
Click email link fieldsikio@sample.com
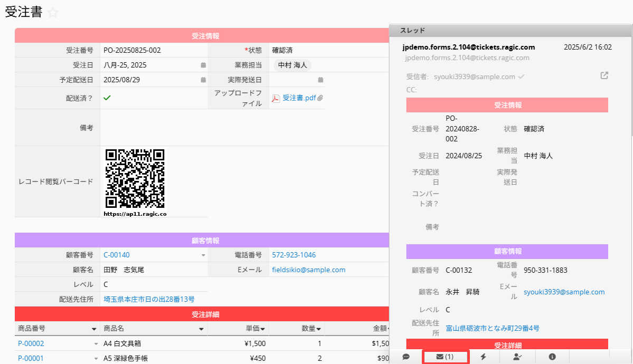pyautogui.click(x=308, y=270)
